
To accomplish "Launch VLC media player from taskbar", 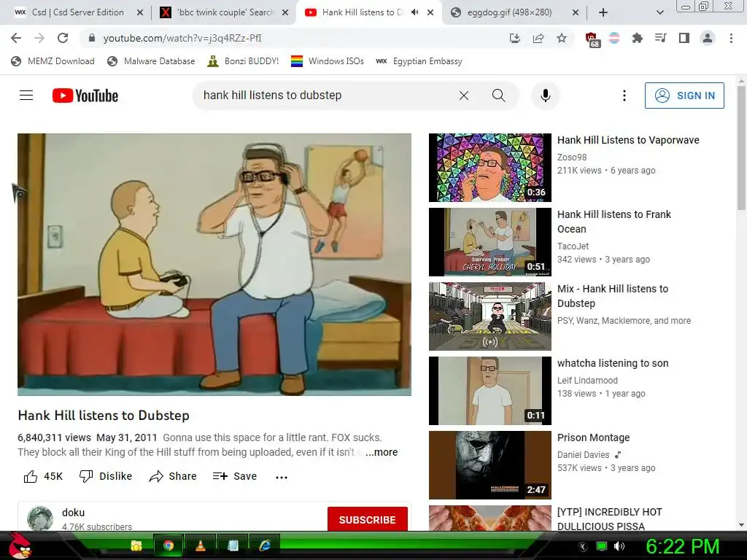I will click(201, 545).
